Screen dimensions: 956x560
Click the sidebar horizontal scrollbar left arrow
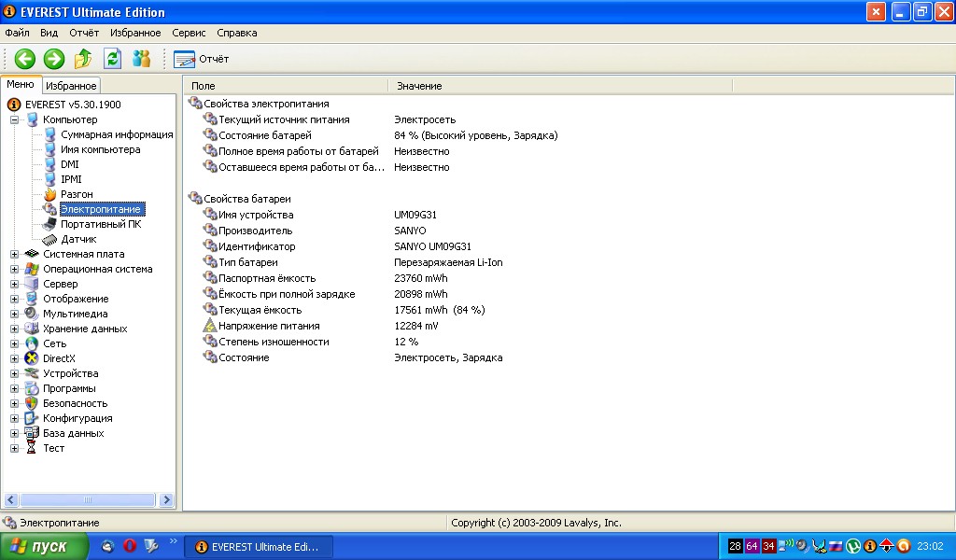(x=10, y=500)
